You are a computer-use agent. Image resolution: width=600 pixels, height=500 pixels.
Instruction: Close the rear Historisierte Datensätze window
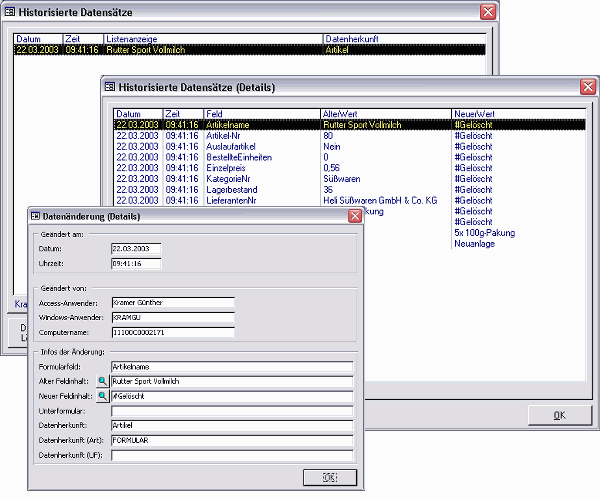(487, 11)
